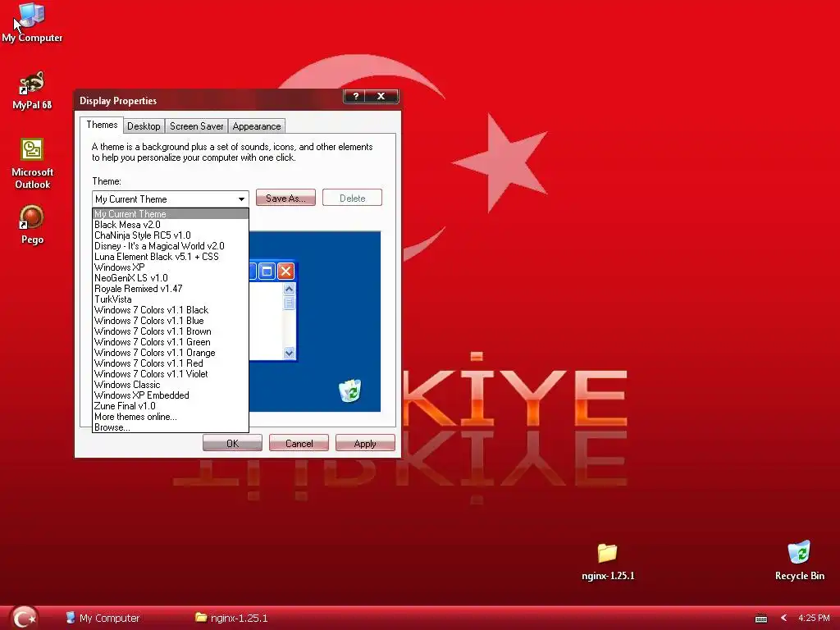Viewport: 840px width, 630px height.
Task: Switch to nginx-1.25.1 taskbar window
Action: [x=231, y=618]
